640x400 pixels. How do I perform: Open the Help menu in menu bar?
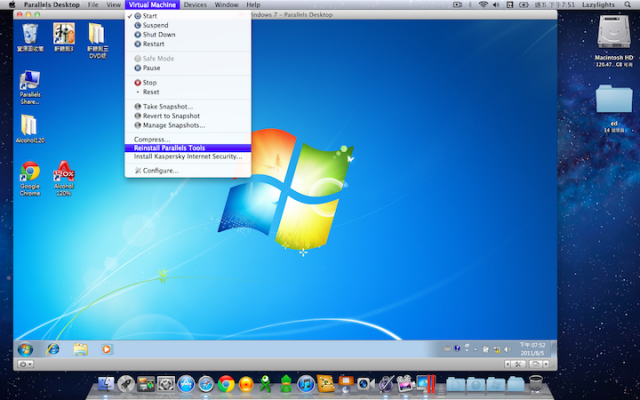pos(253,5)
